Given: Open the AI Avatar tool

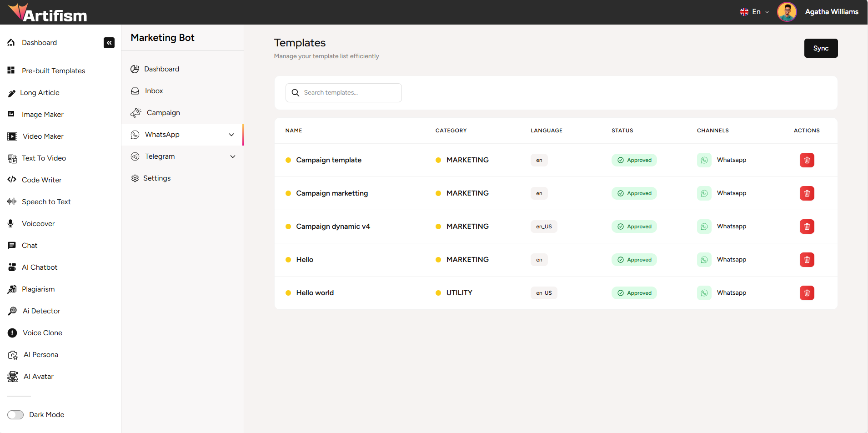Looking at the screenshot, I should tap(38, 376).
